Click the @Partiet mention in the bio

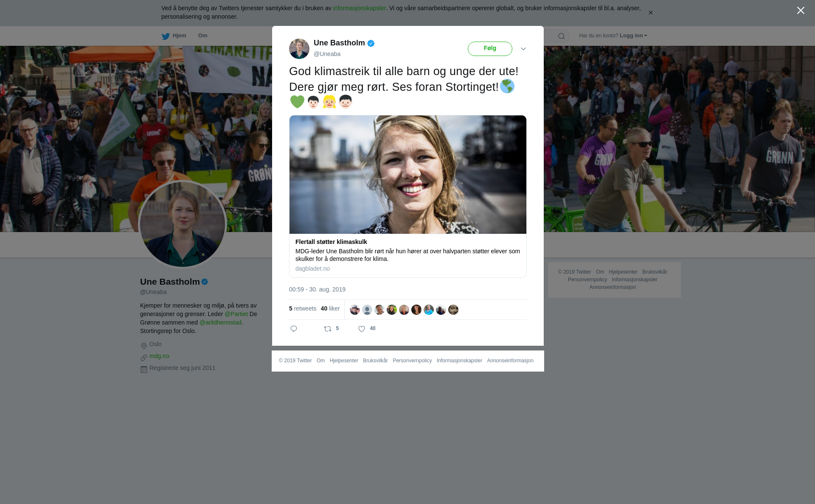coord(236,314)
